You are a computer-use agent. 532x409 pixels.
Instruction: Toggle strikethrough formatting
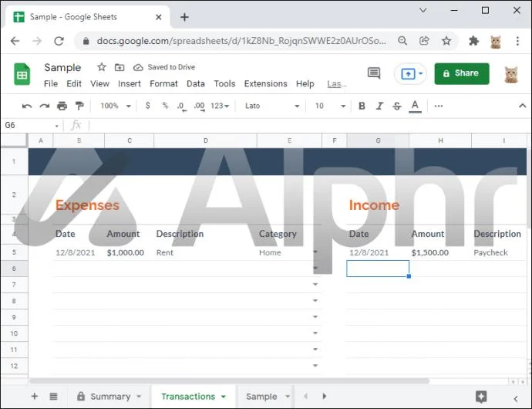click(x=396, y=106)
